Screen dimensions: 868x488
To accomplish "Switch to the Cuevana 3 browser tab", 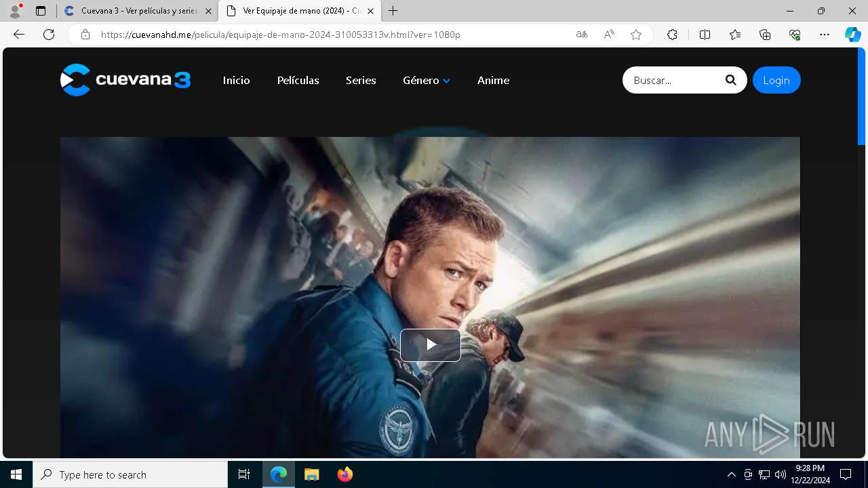I will (138, 11).
